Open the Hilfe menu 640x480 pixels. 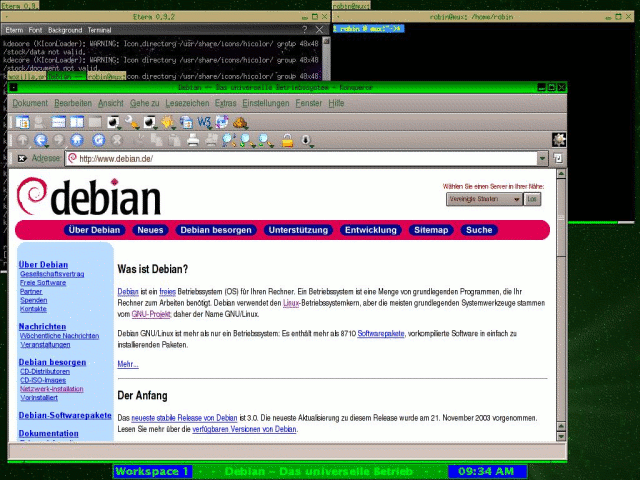(336, 103)
